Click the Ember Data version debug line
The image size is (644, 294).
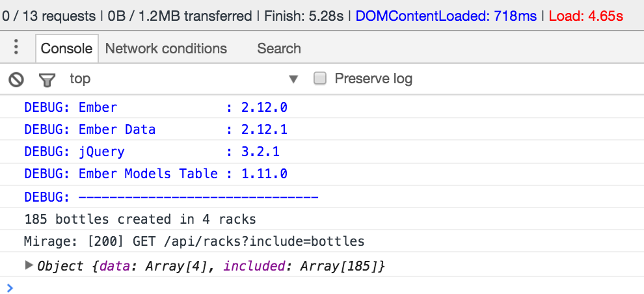155,129
